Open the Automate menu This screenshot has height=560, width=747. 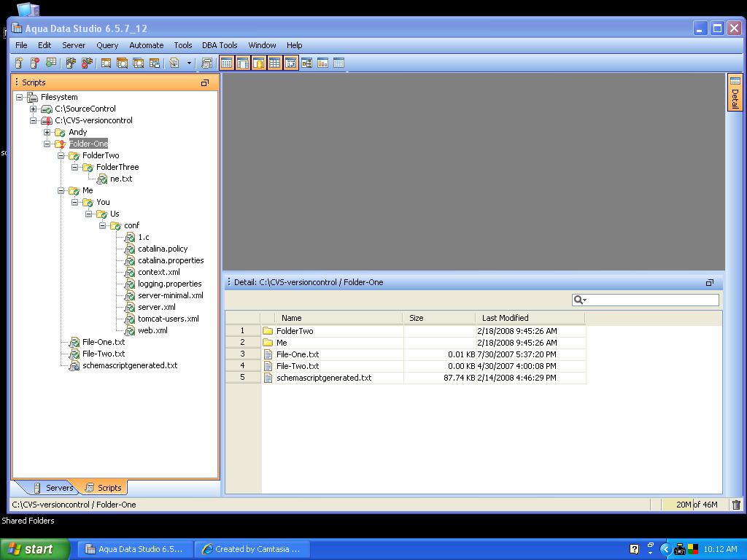tap(146, 45)
